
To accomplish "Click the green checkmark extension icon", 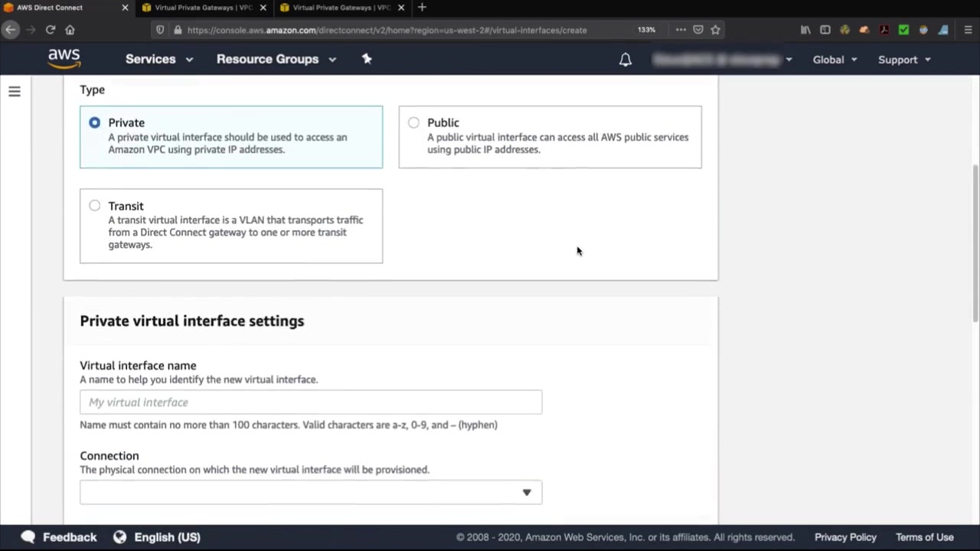I will coord(904,30).
